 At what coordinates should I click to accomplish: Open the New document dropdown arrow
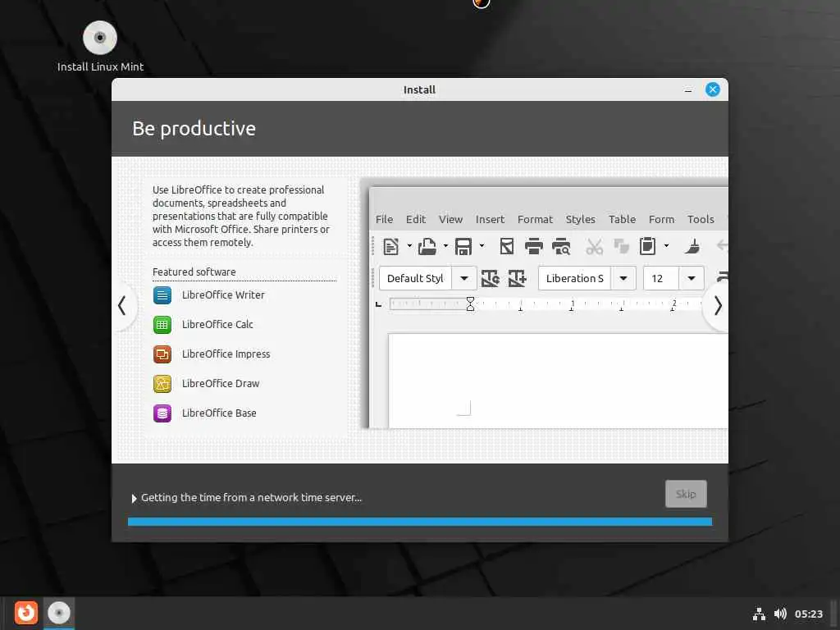409,246
